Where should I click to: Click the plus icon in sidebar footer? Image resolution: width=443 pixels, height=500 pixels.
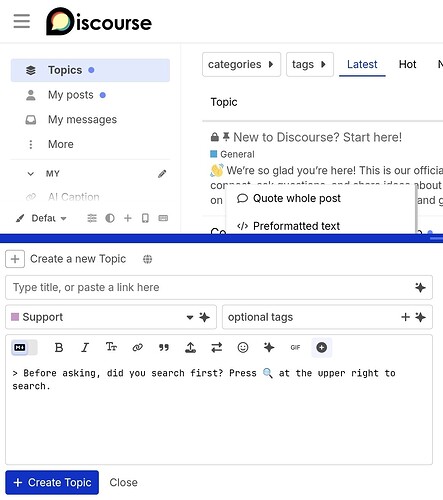pos(128,218)
